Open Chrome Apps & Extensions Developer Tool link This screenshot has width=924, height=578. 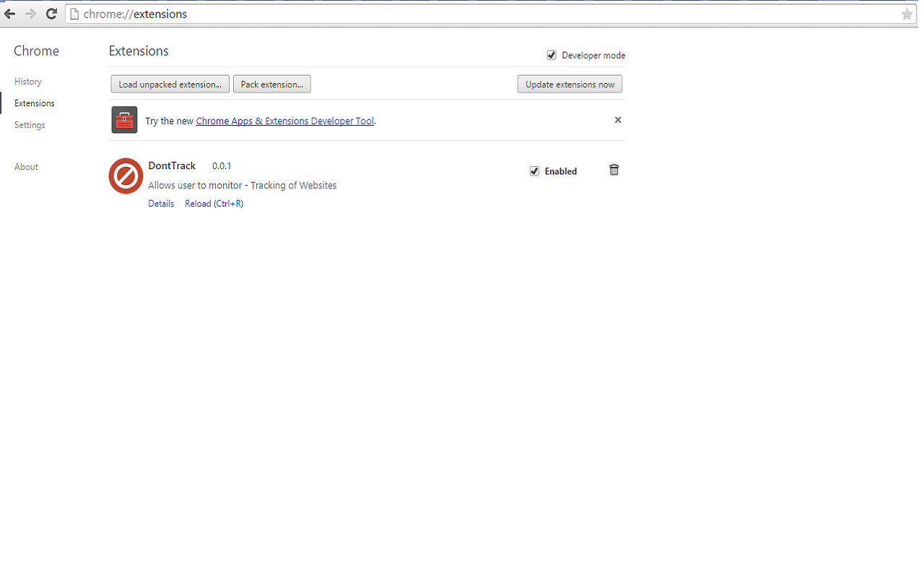click(x=285, y=121)
